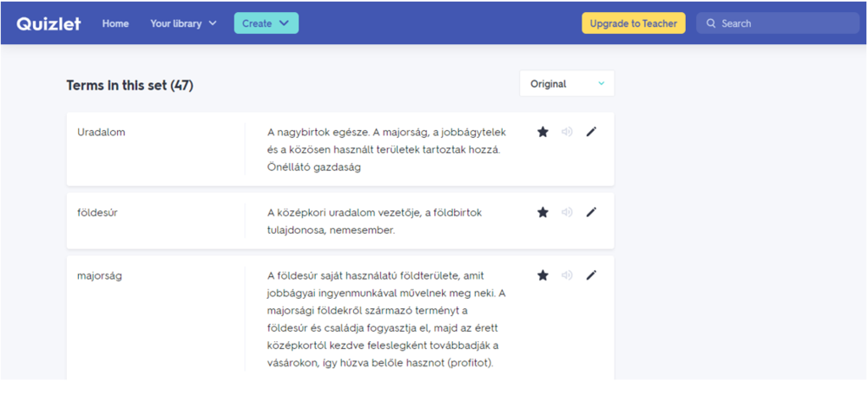
Task: Select the Uradalom term text
Action: pyautogui.click(x=102, y=133)
